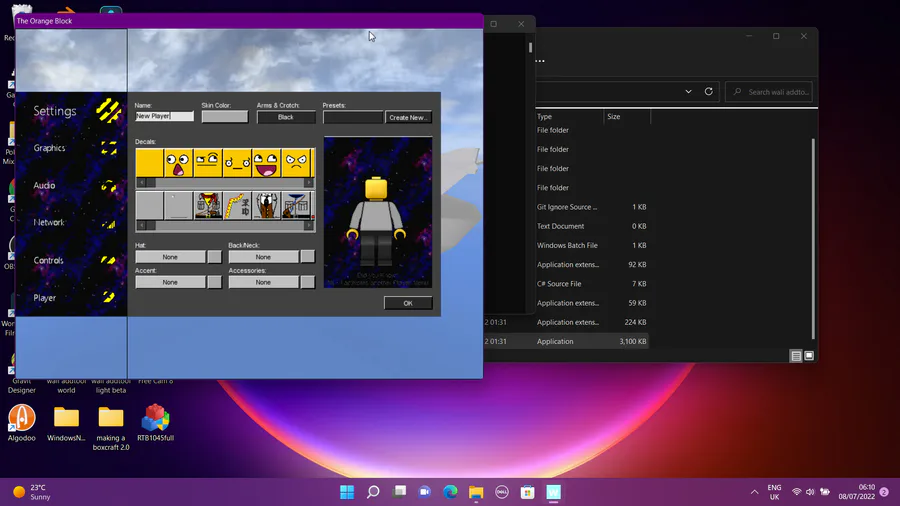Select the 3,100 KB Application row
Image resolution: width=900 pixels, height=506 pixels.
(566, 341)
